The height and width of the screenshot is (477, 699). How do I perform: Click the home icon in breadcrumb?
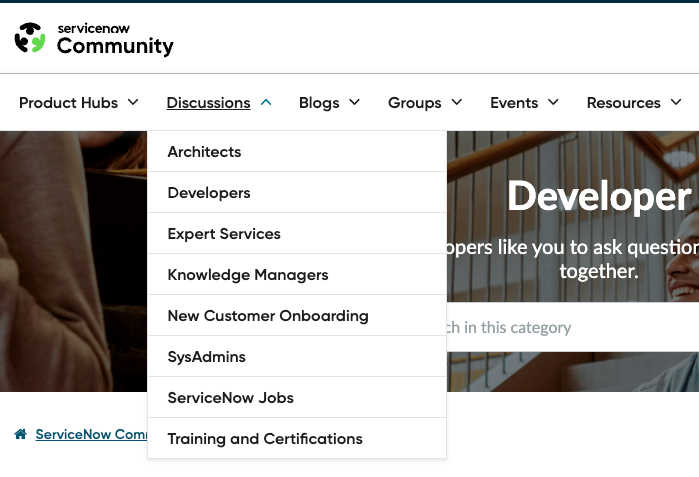pyautogui.click(x=21, y=434)
